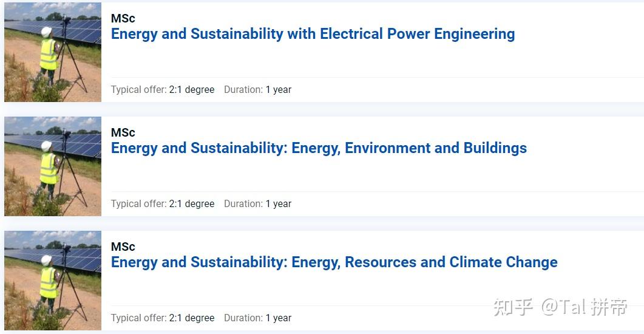Click the Resources and Climate Change thumbnail
Image resolution: width=644 pixels, height=334 pixels.
[53, 281]
